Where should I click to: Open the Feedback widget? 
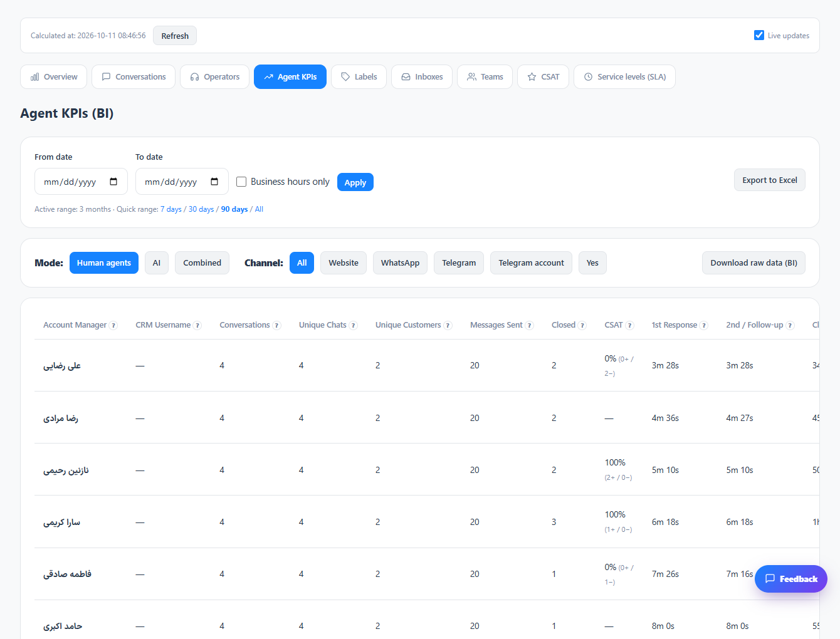click(x=791, y=579)
